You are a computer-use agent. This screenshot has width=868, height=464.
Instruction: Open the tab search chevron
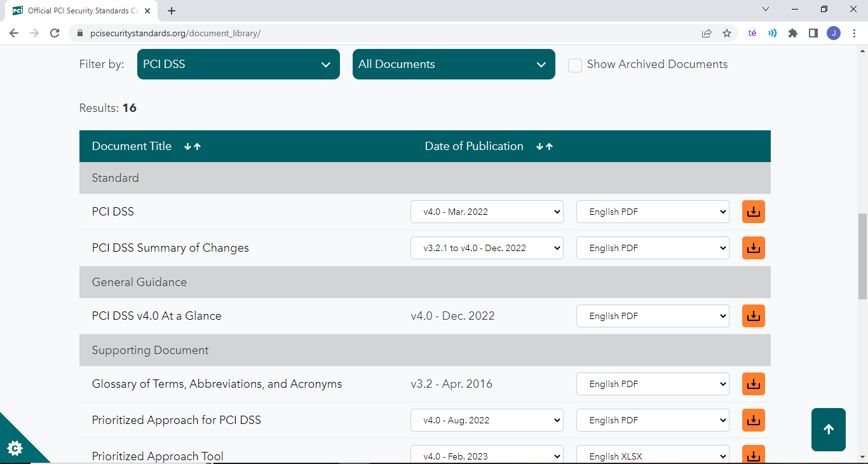766,10
